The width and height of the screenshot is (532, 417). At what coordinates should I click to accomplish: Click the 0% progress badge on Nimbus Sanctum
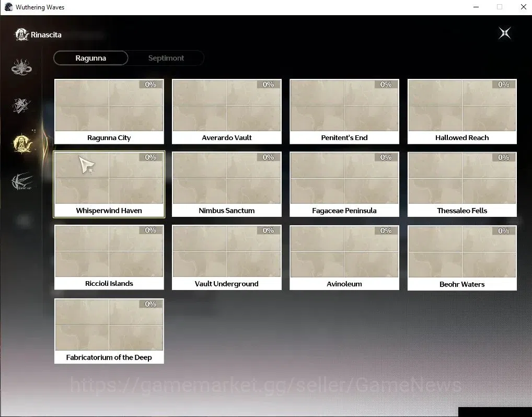tap(269, 157)
